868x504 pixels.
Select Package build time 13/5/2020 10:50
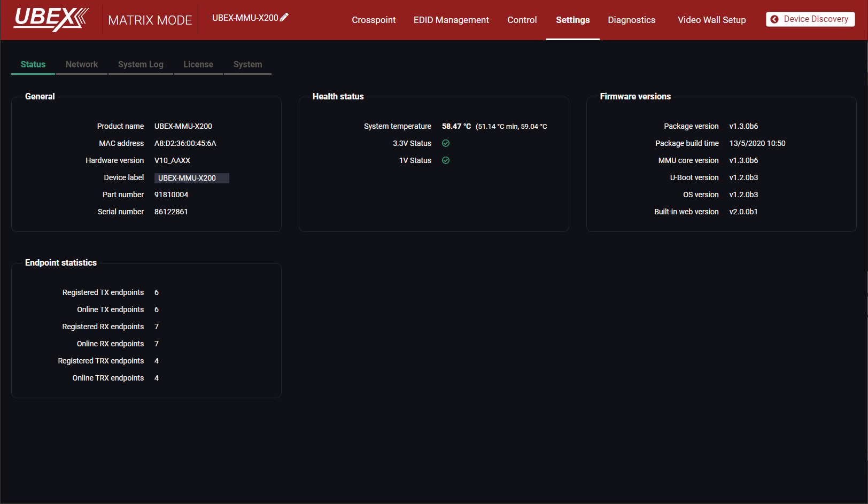757,143
